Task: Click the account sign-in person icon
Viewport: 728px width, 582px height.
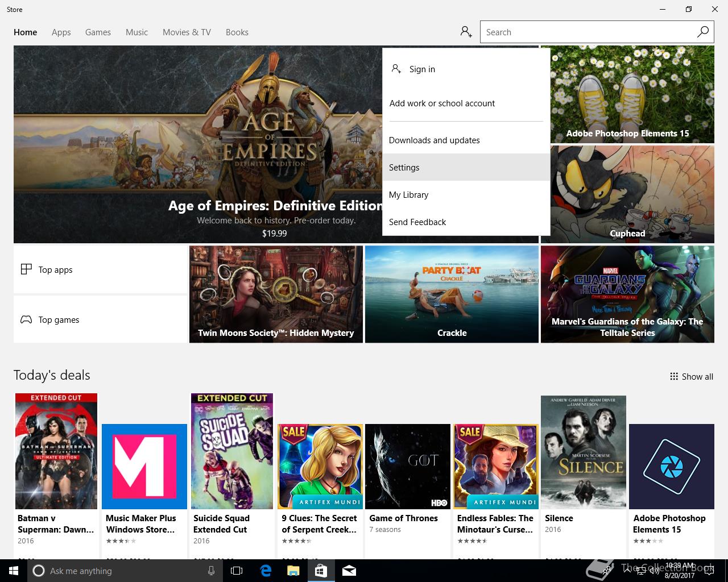Action: click(466, 32)
